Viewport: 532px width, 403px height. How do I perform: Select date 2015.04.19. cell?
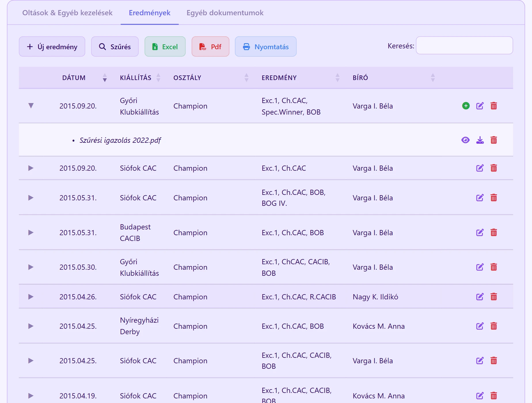point(78,396)
